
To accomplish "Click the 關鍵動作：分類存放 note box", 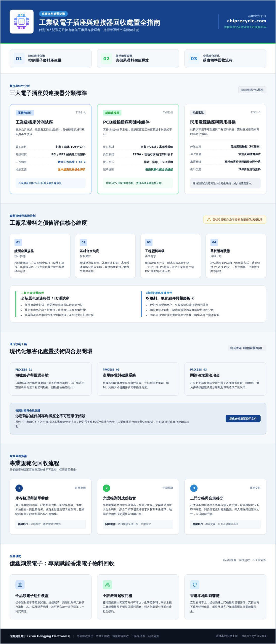I will pyautogui.click(x=51, y=524).
